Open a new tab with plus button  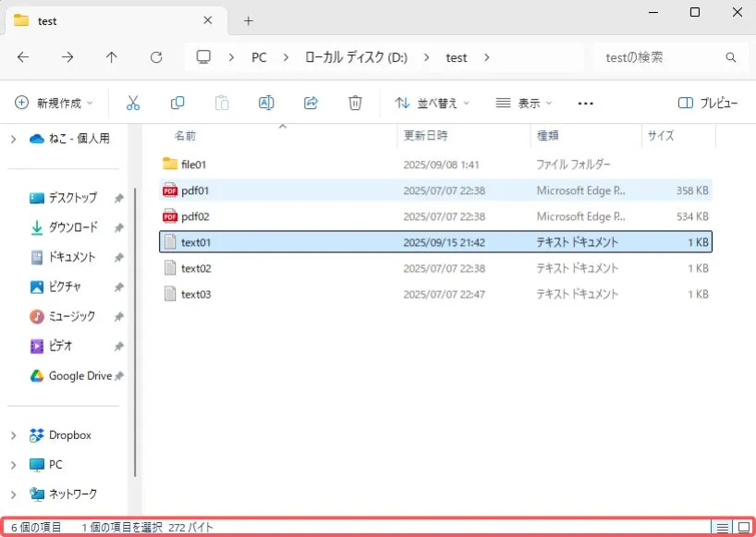(x=249, y=20)
